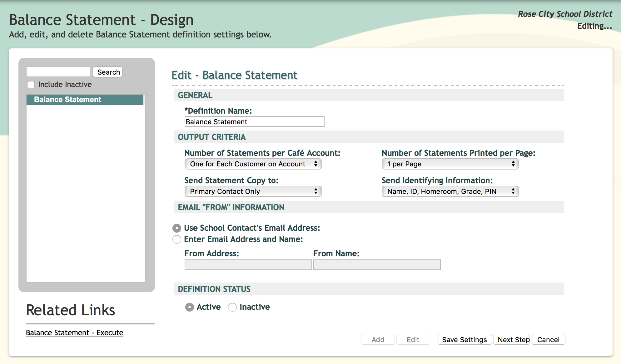This screenshot has height=364, width=621.
Task: Click the Search button
Action: click(x=108, y=72)
